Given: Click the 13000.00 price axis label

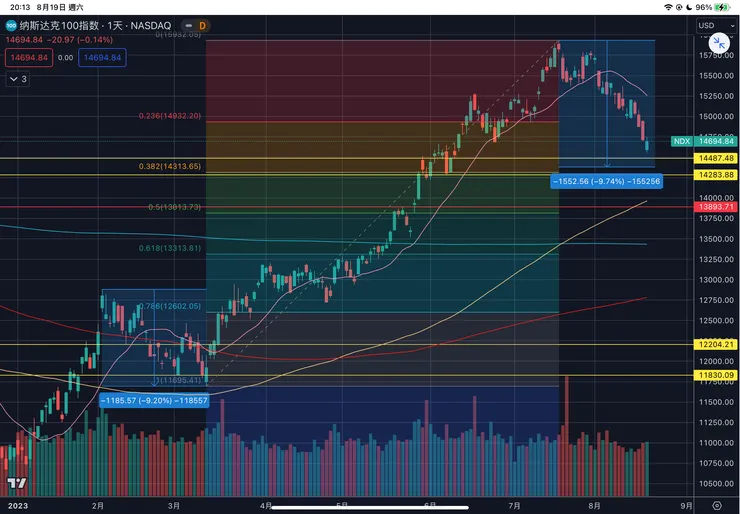Looking at the screenshot, I should 716,280.
